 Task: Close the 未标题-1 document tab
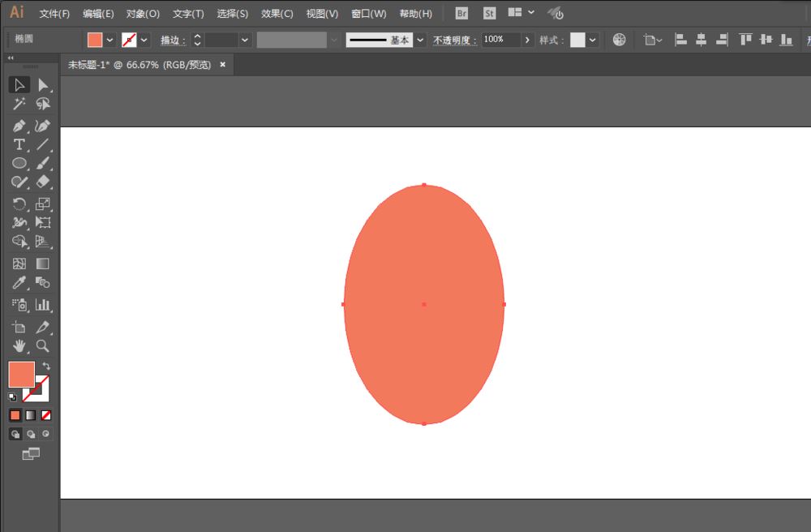223,65
